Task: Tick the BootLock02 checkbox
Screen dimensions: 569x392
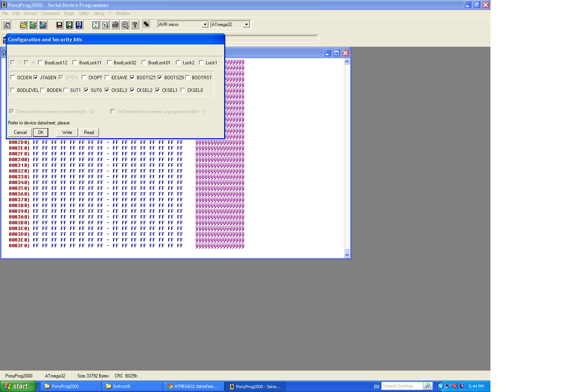Action: coord(109,62)
